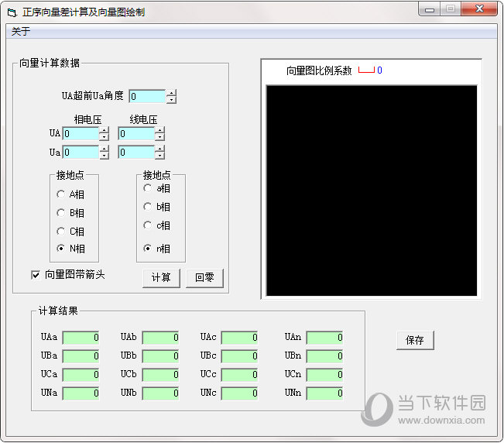Click the 保存 button
The width and height of the screenshot is (504, 443).
click(415, 340)
